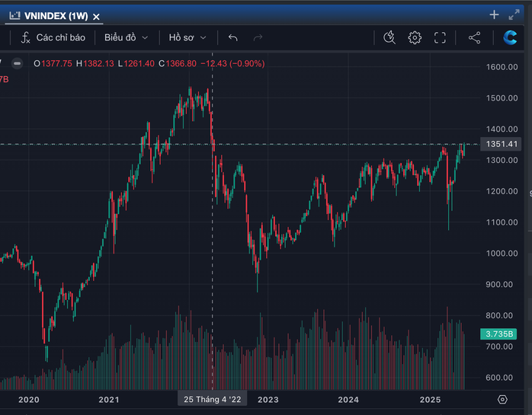This screenshot has width=532, height=415.
Task: Toggle fullscreen mode for the chart
Action: [x=440, y=37]
